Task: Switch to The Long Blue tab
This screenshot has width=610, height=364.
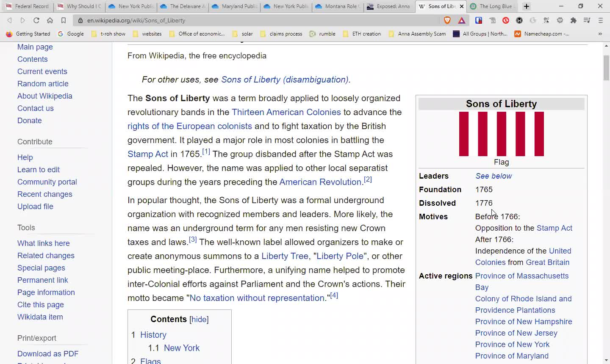Action: (x=492, y=6)
